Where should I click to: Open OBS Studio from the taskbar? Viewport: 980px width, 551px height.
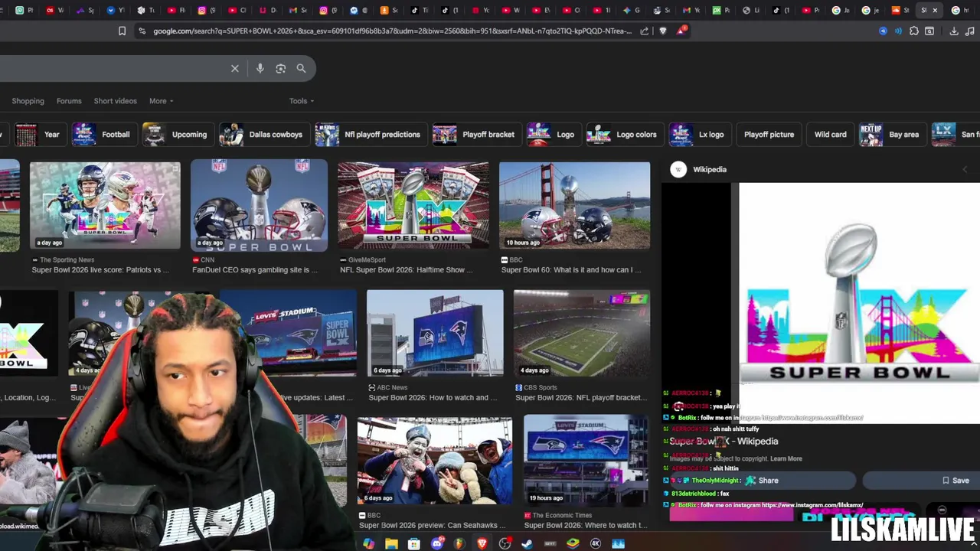pyautogui.click(x=505, y=544)
